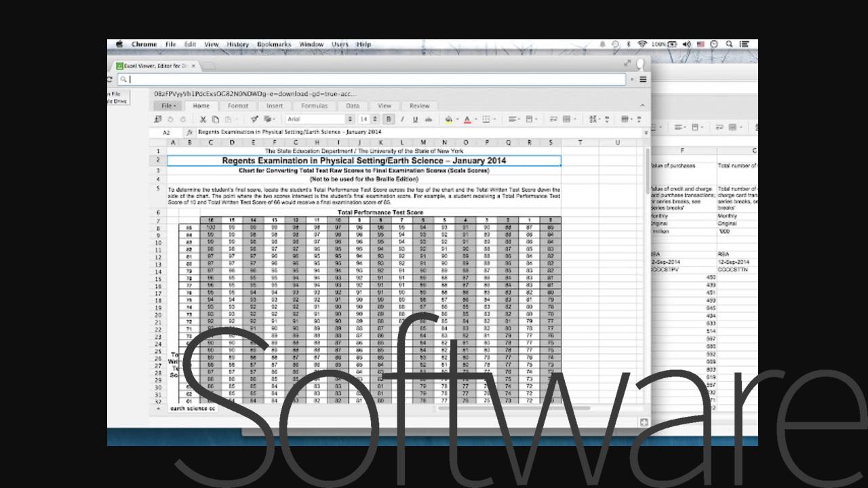Pick the fill color bucket swatch
Image resolution: width=868 pixels, height=488 pixels.
coord(448,119)
